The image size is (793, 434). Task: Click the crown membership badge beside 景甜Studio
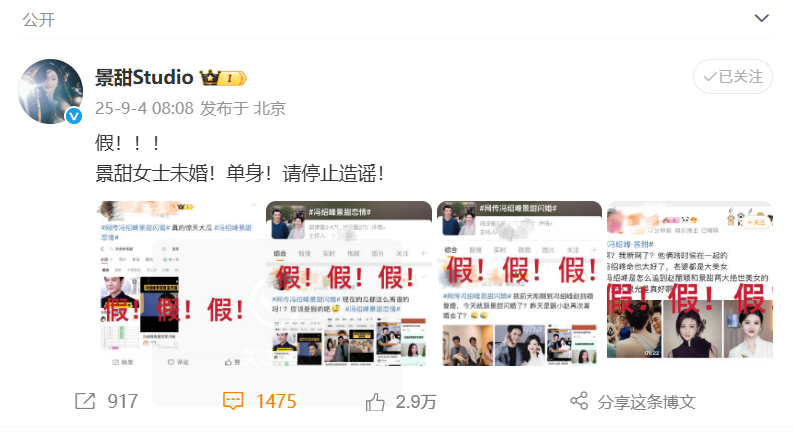[223, 78]
